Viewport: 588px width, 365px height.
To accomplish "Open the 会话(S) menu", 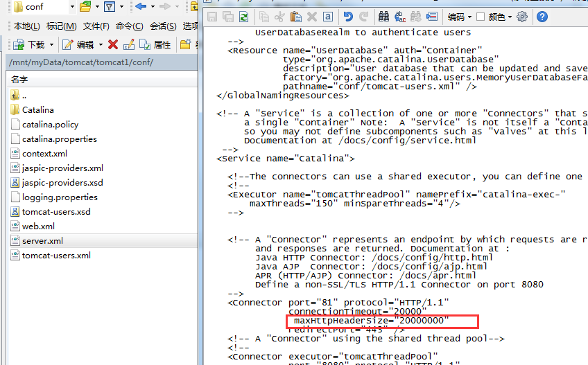I will (x=163, y=26).
